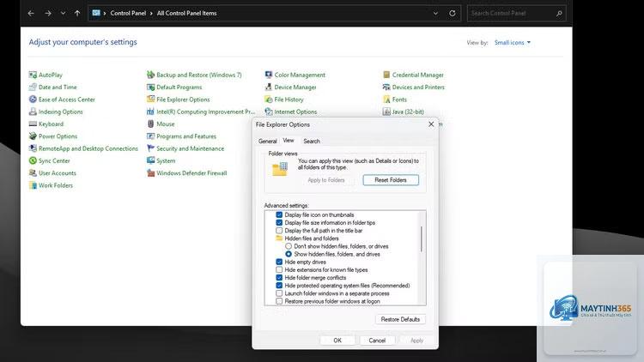The image size is (644, 362).
Task: Open User Accounts icon
Action: 33,173
